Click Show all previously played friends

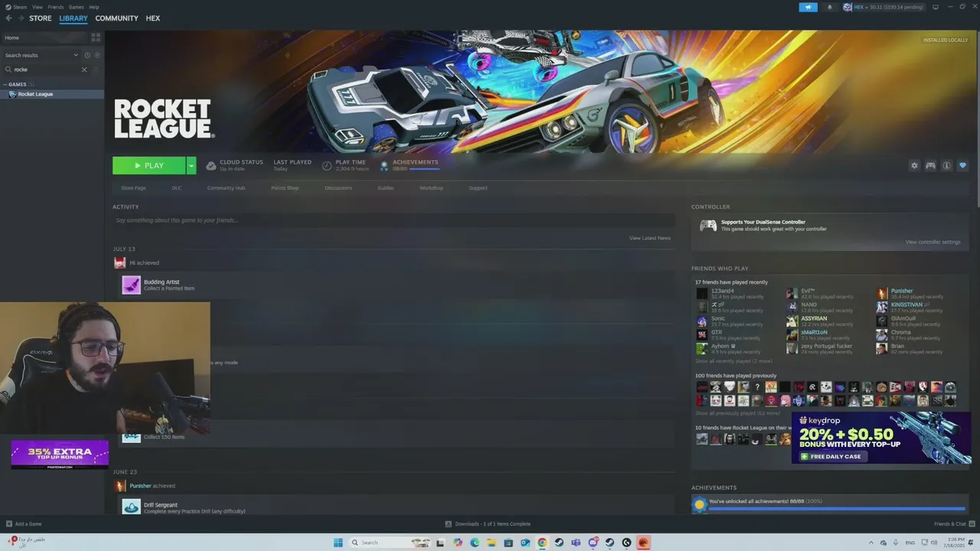coord(737,413)
